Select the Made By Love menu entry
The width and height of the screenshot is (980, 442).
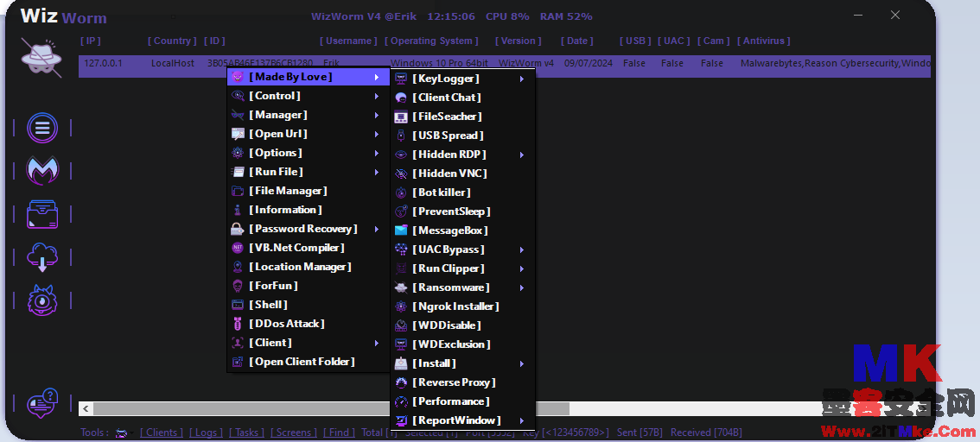pos(309,78)
